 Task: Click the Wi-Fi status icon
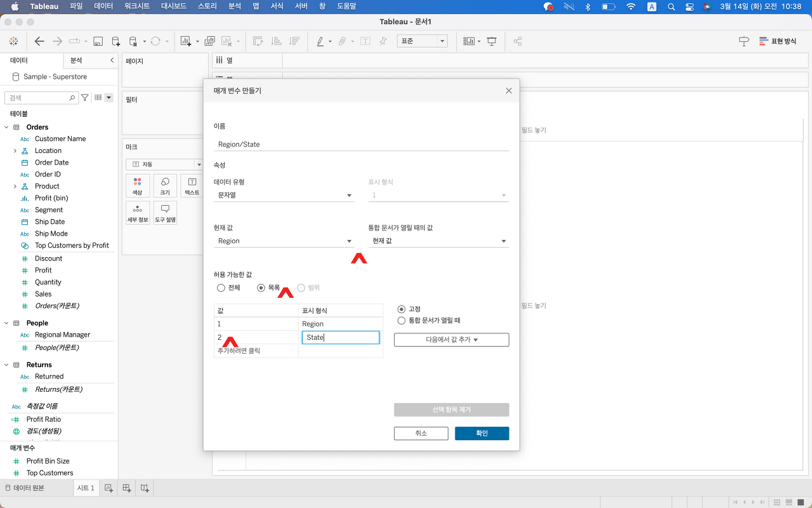[631, 6]
